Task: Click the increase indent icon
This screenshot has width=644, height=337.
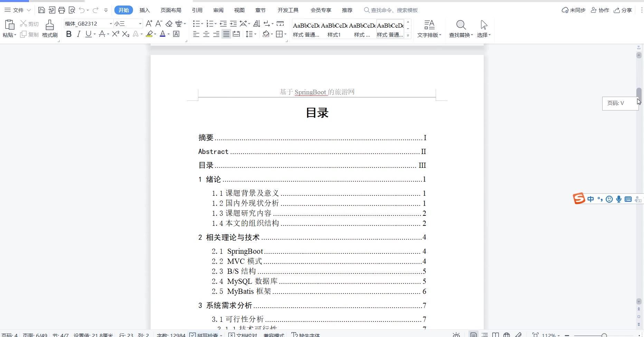Action: point(234,23)
